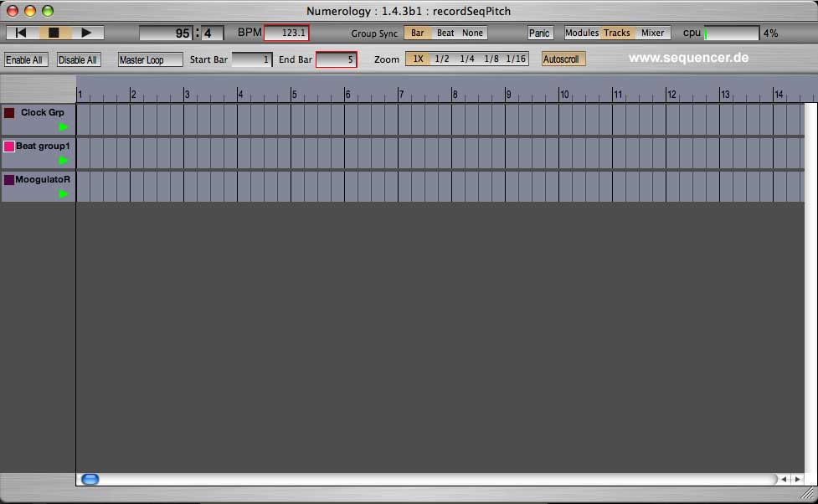Select the 1/8 zoom level
The height and width of the screenshot is (504, 818).
tap(491, 59)
